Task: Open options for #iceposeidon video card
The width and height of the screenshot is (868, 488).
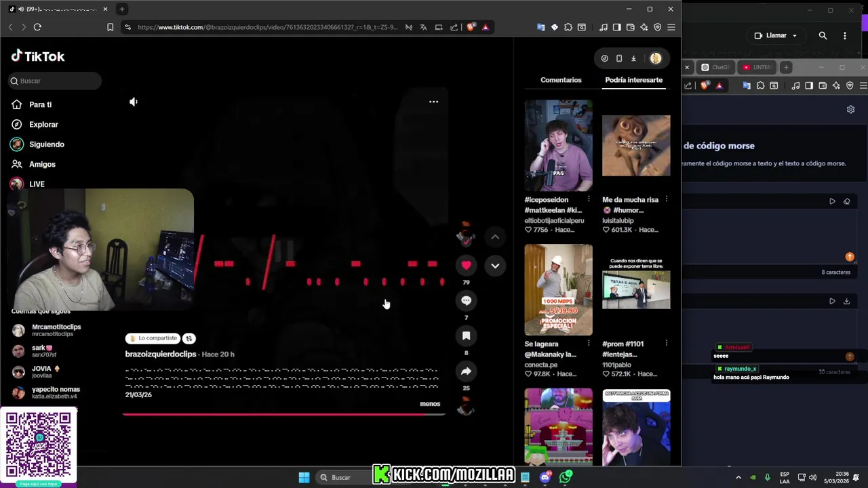Action: pos(589,199)
